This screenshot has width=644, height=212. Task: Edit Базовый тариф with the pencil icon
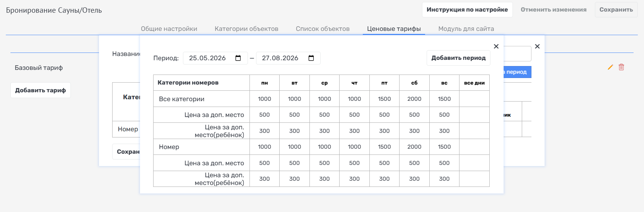[610, 67]
